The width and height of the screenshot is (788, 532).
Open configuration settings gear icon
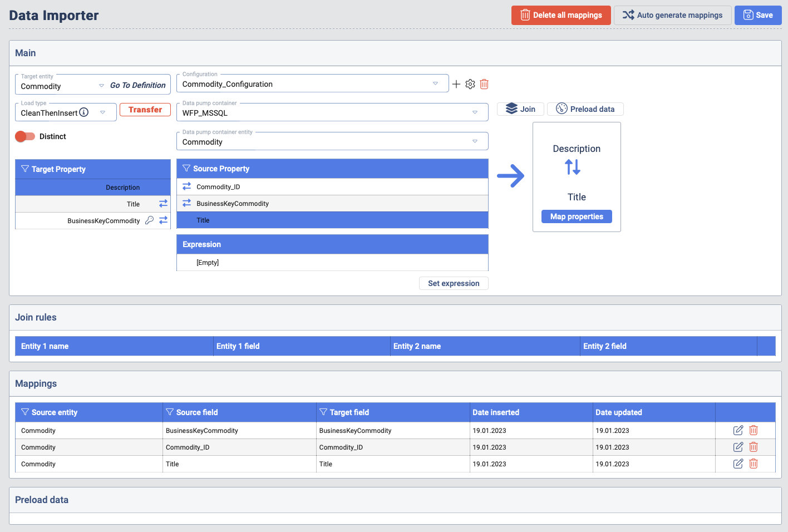470,84
